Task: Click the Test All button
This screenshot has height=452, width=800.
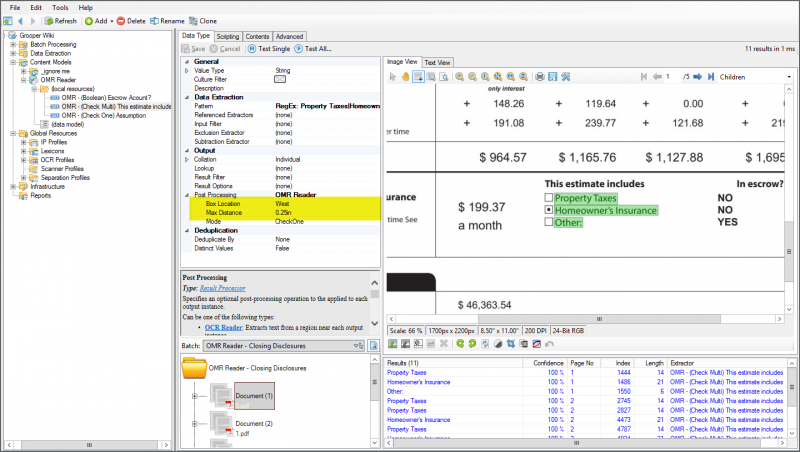Action: (x=312, y=48)
